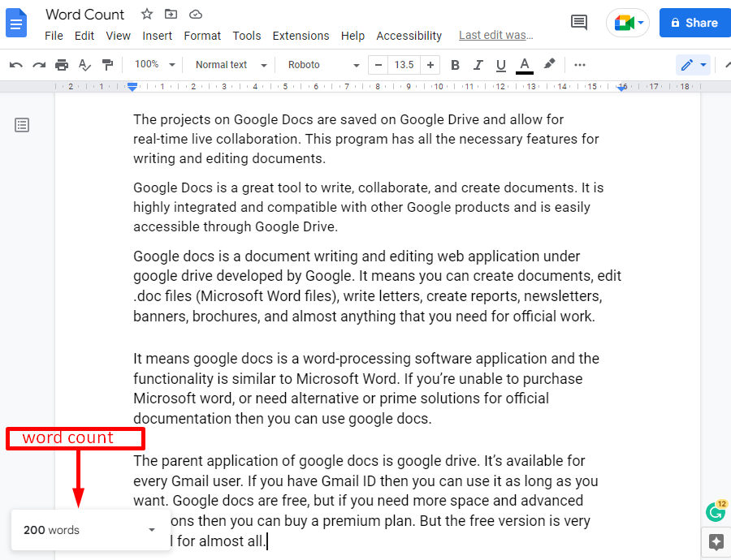Toggle underline formatting
The image size is (731, 560).
tap(500, 65)
